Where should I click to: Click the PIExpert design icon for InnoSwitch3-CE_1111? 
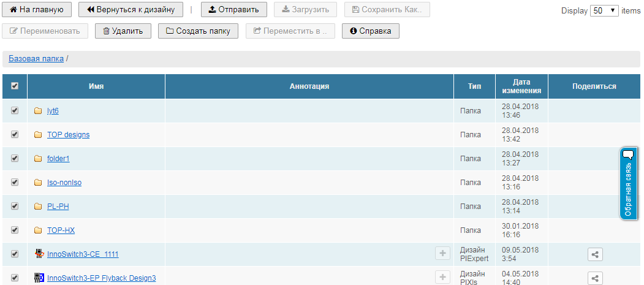[39, 254]
